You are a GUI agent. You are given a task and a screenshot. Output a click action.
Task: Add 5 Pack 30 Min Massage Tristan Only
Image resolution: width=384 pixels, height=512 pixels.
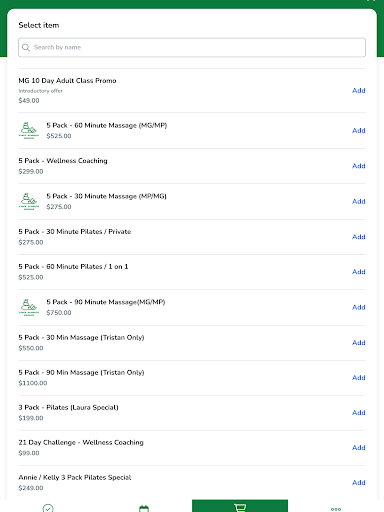(x=359, y=342)
